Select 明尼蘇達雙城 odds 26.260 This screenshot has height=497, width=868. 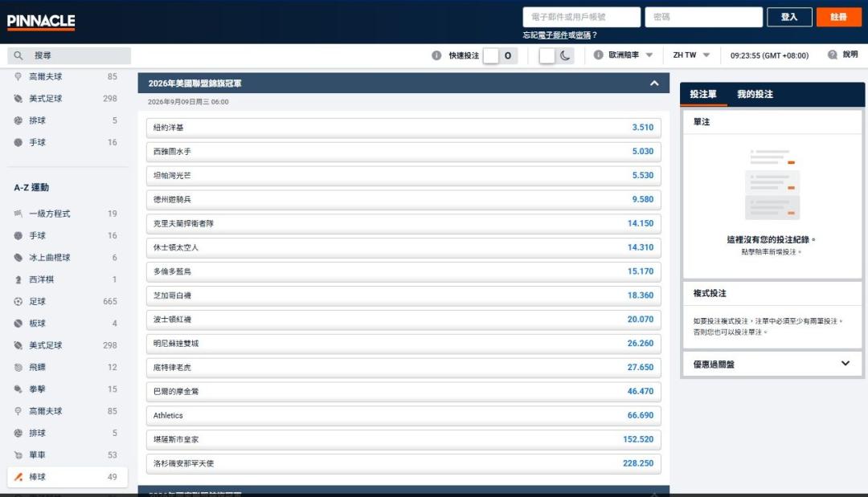point(403,344)
